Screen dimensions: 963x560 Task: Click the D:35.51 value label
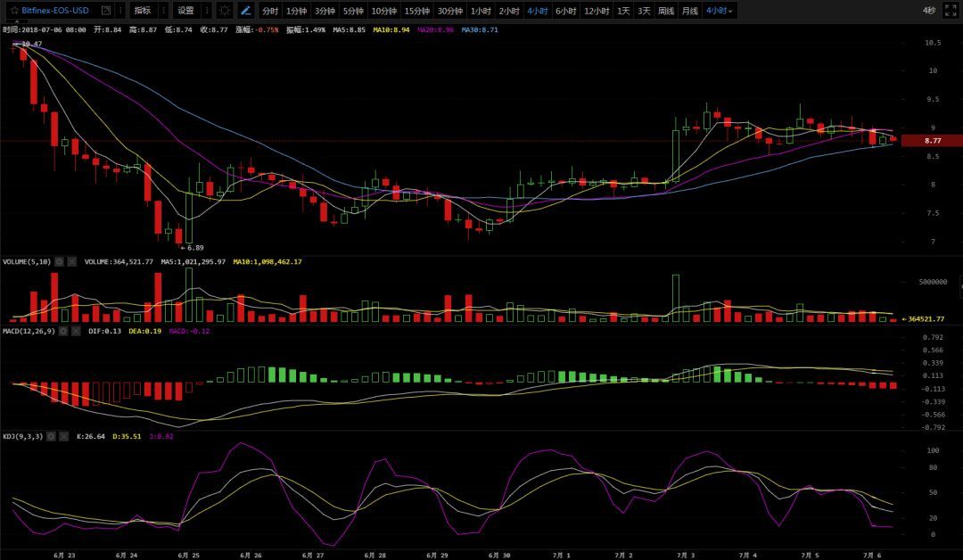(x=127, y=437)
